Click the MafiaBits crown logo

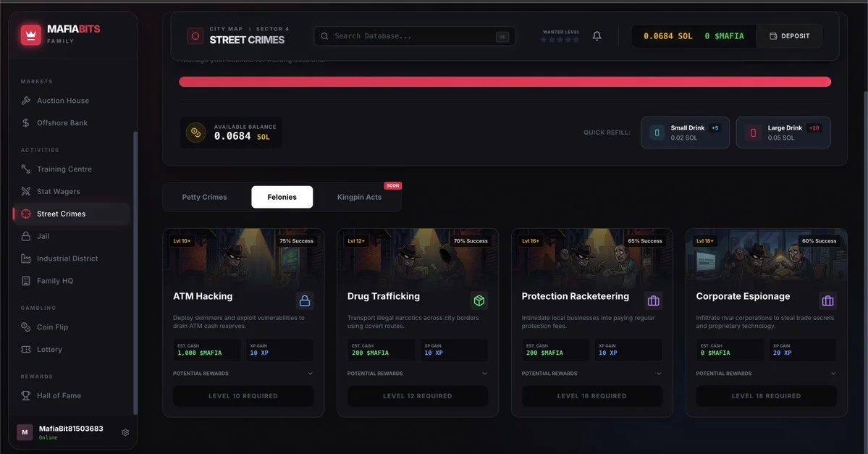coord(31,35)
